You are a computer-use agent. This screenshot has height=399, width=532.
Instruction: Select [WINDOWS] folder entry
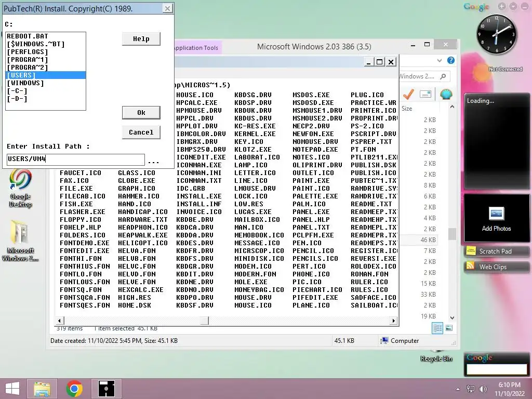(x=46, y=83)
